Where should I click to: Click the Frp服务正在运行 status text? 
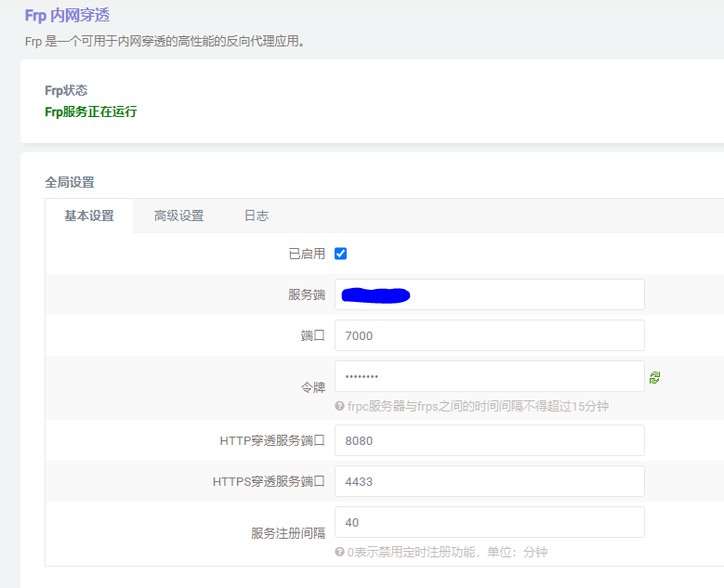[x=91, y=112]
